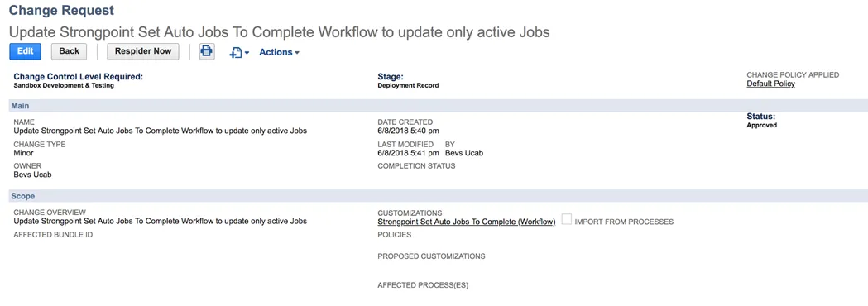Select the Bevs Ucab owner value
Image resolution: width=868 pixels, height=306 pixels.
pos(32,175)
